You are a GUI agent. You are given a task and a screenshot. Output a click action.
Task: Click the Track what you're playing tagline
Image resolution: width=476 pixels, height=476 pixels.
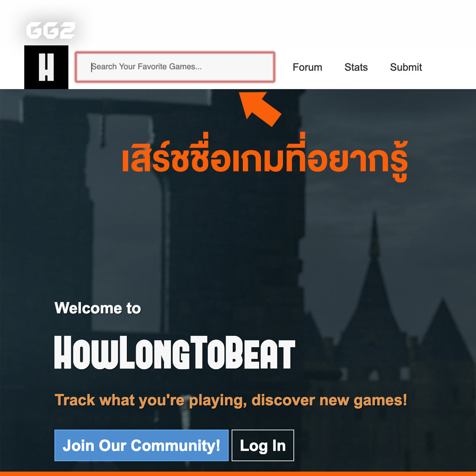point(231,400)
